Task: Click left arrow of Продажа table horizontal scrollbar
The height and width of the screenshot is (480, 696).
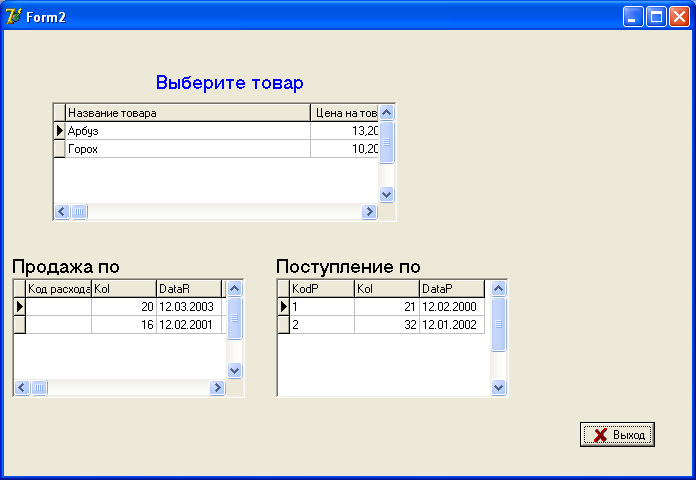Action: [x=22, y=388]
